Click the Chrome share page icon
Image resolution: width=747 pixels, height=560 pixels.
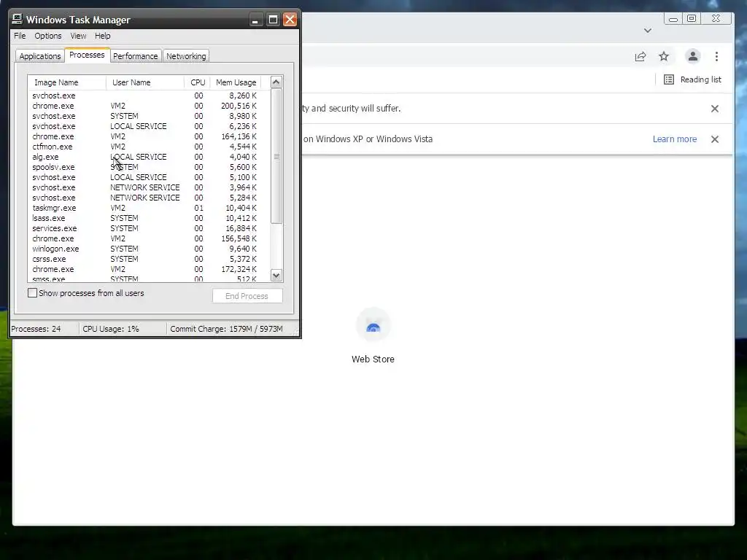click(x=640, y=57)
